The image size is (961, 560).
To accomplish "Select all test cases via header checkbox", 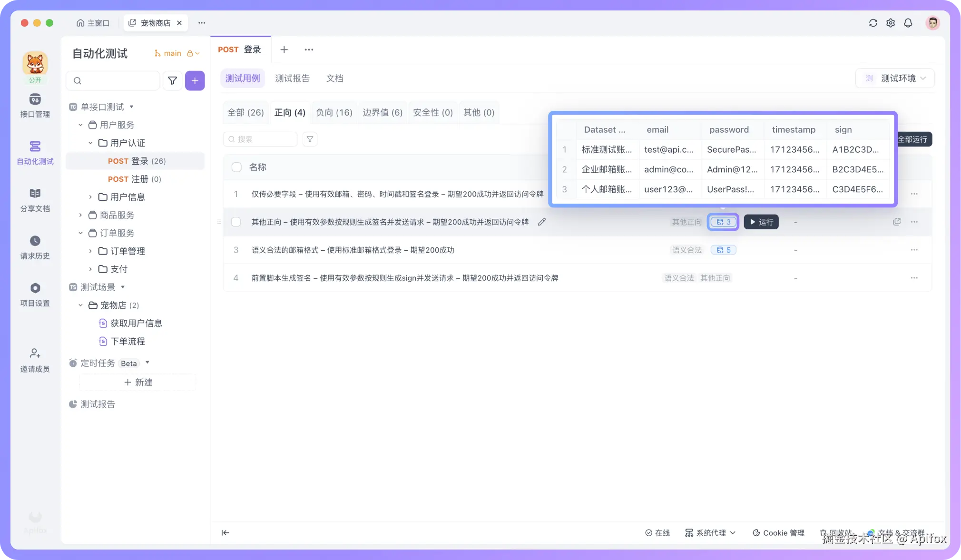I will pos(236,167).
